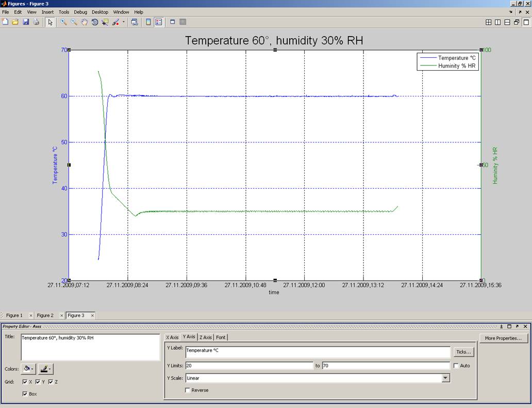Uncheck the Grid X checkbox
The height and width of the screenshot is (408, 532).
(25, 382)
